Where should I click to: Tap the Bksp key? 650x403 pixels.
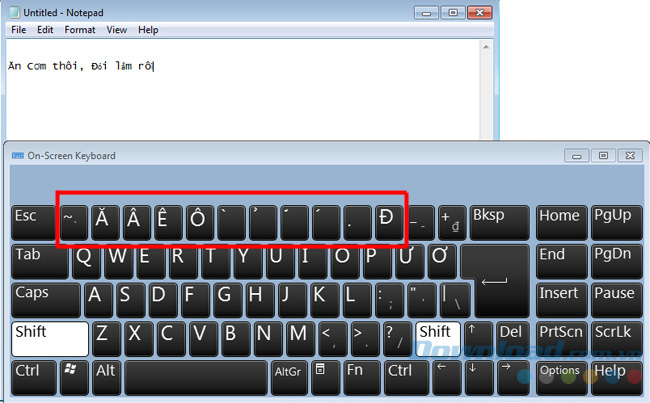click(x=500, y=223)
